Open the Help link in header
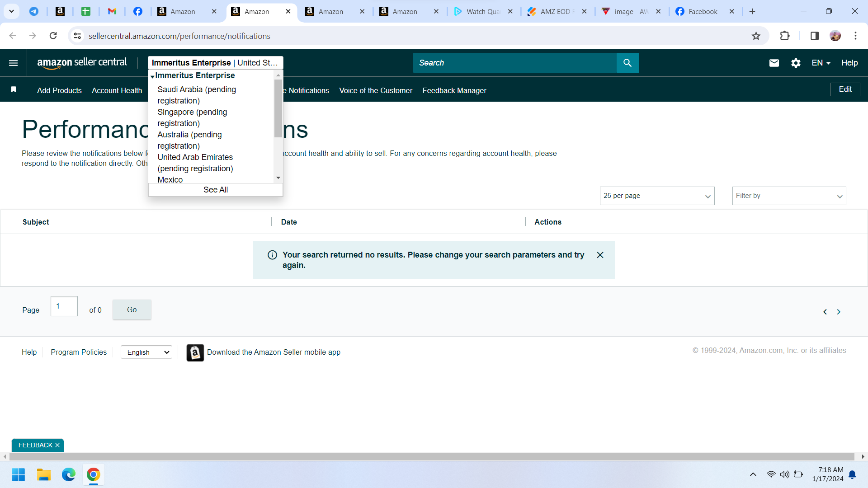 click(x=849, y=63)
